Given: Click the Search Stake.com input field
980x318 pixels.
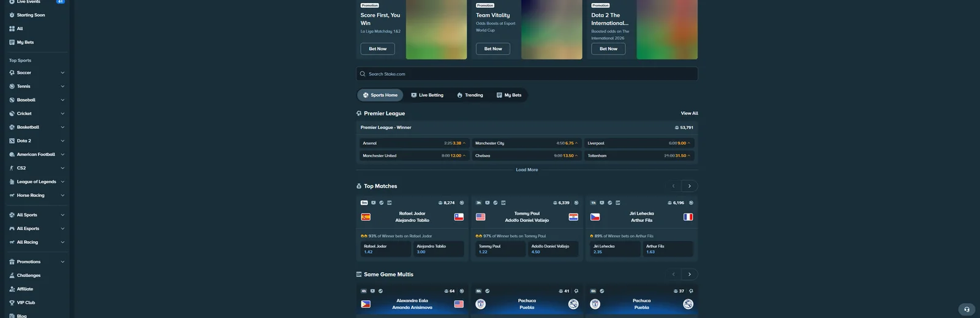Looking at the screenshot, I should click(527, 74).
